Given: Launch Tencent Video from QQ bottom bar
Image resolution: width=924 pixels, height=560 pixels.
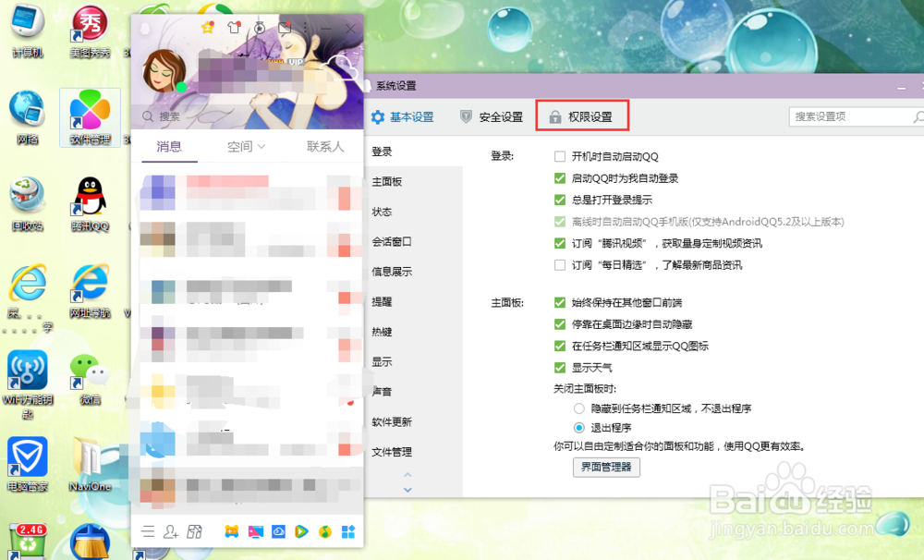Looking at the screenshot, I should 301,531.
